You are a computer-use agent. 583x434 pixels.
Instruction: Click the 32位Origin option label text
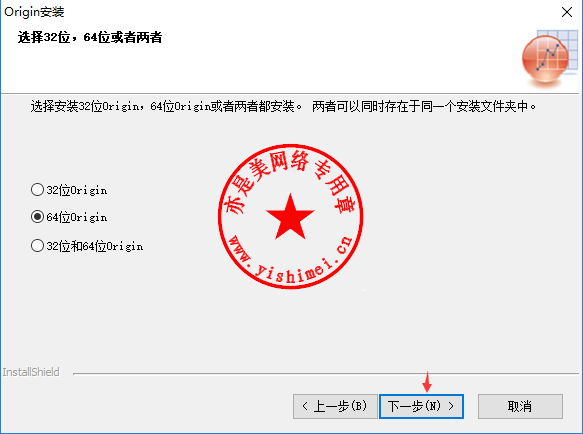[77, 190]
